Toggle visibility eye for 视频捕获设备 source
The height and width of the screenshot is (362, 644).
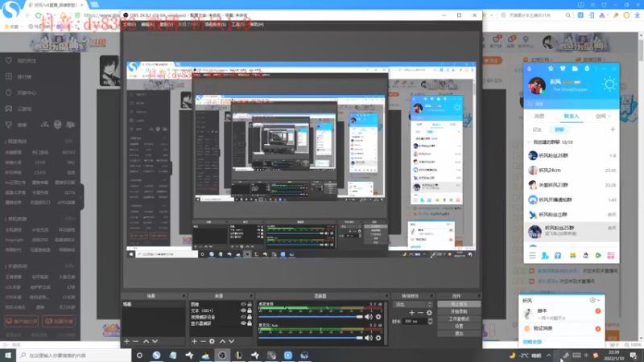pos(243,317)
